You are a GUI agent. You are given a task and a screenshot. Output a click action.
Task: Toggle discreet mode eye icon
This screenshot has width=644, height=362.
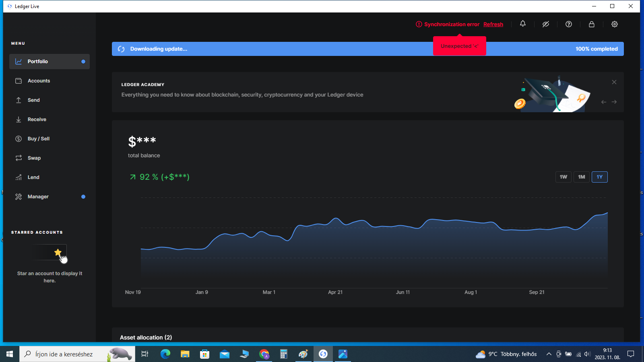pyautogui.click(x=546, y=24)
